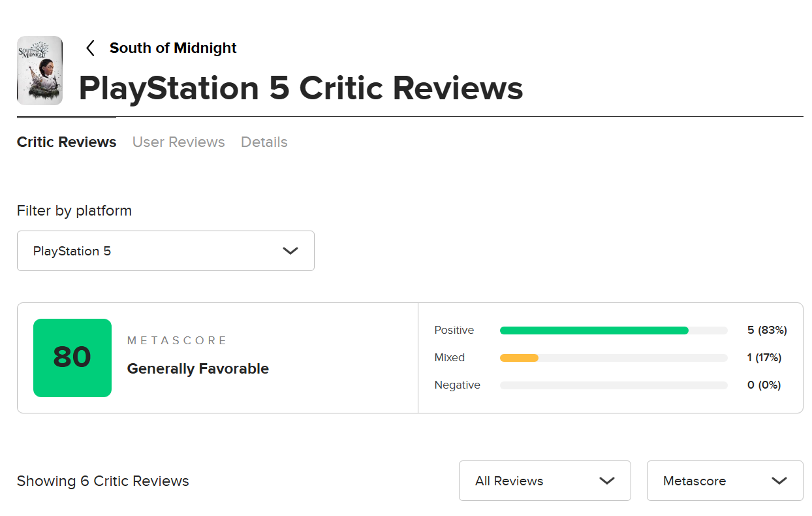
Task: Open the Metascore sort dropdown
Action: point(725,481)
